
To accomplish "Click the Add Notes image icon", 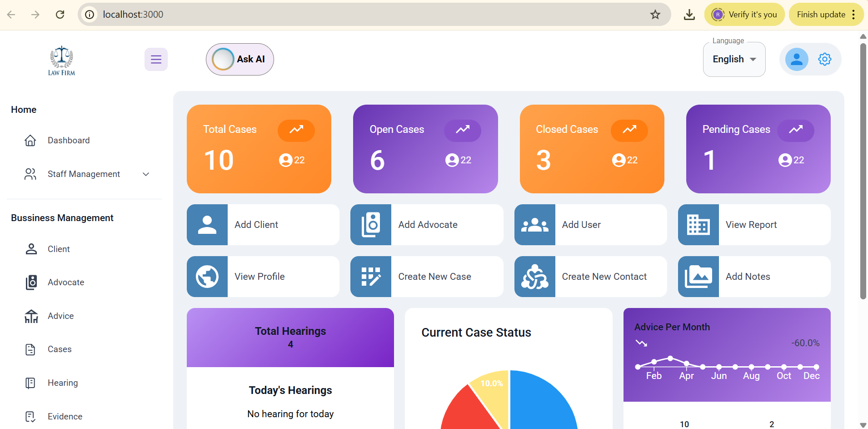I will tap(698, 277).
